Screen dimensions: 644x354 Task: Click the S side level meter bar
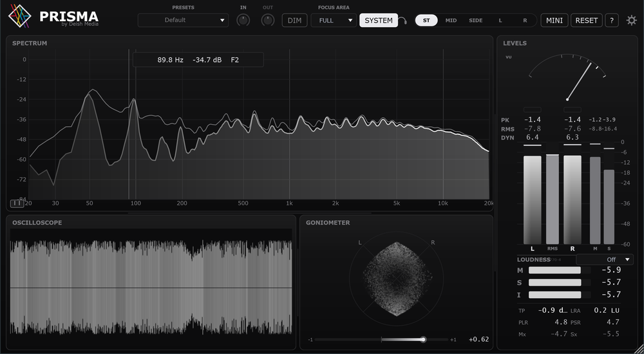[609, 207]
